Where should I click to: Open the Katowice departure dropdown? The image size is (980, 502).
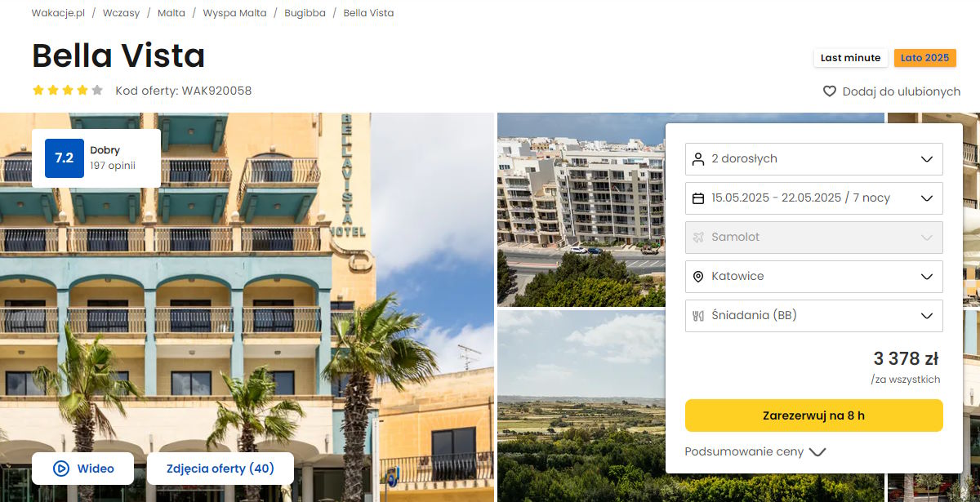pyautogui.click(x=814, y=277)
